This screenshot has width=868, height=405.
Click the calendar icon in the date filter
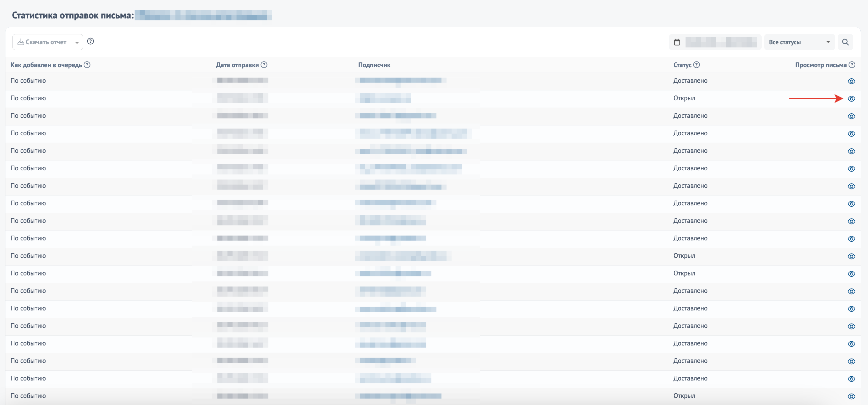coord(677,42)
